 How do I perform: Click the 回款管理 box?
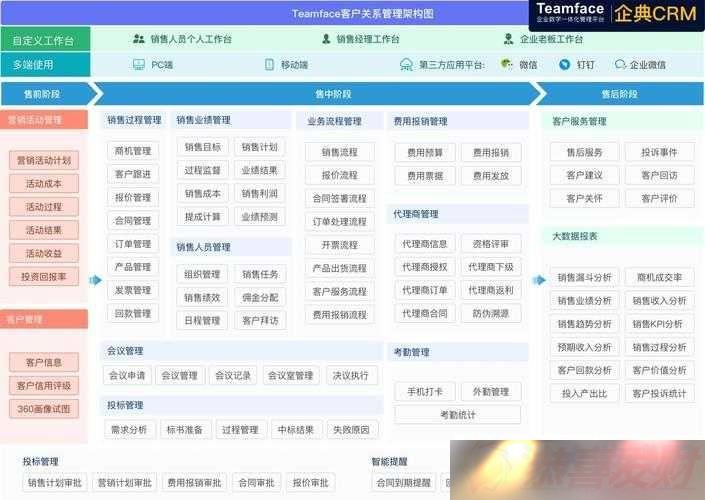click(x=133, y=313)
